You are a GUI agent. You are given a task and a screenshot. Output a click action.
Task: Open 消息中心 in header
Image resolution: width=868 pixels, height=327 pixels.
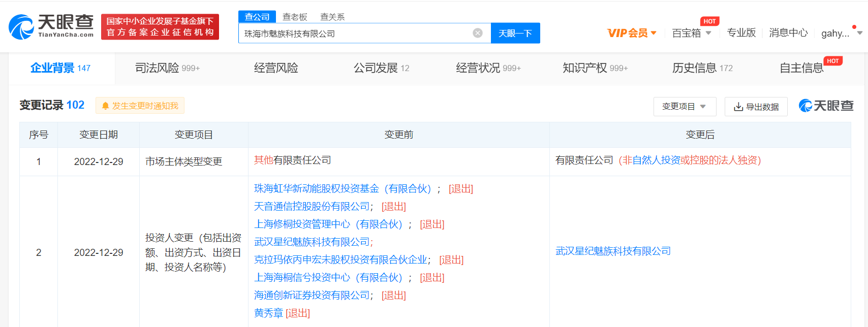pyautogui.click(x=788, y=32)
